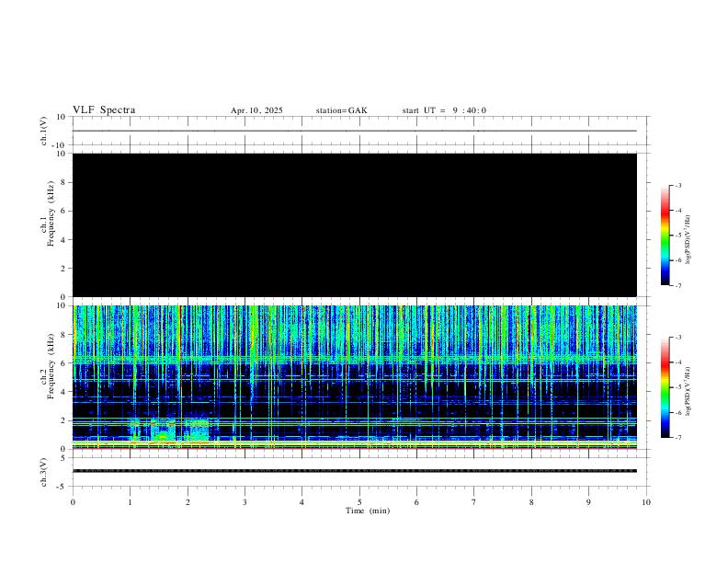Click the ch.2 colorbar "log(PSD)(V²/Hz)" label

(x=688, y=391)
